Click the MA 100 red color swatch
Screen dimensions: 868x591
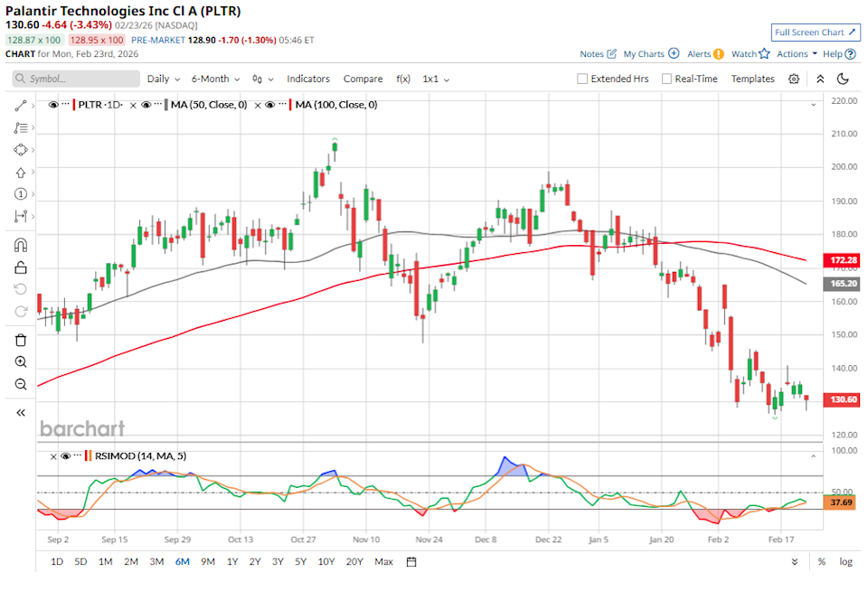pyautogui.click(x=289, y=106)
